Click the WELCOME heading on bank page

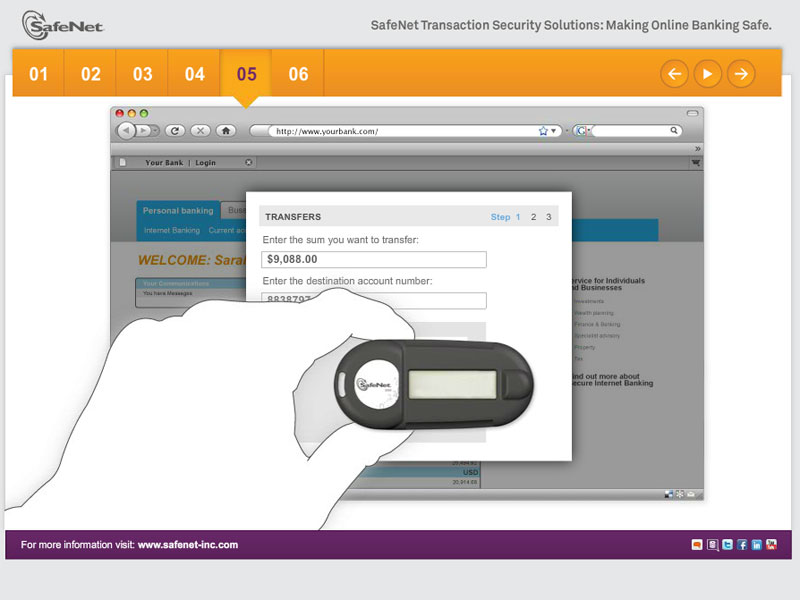pos(191,260)
